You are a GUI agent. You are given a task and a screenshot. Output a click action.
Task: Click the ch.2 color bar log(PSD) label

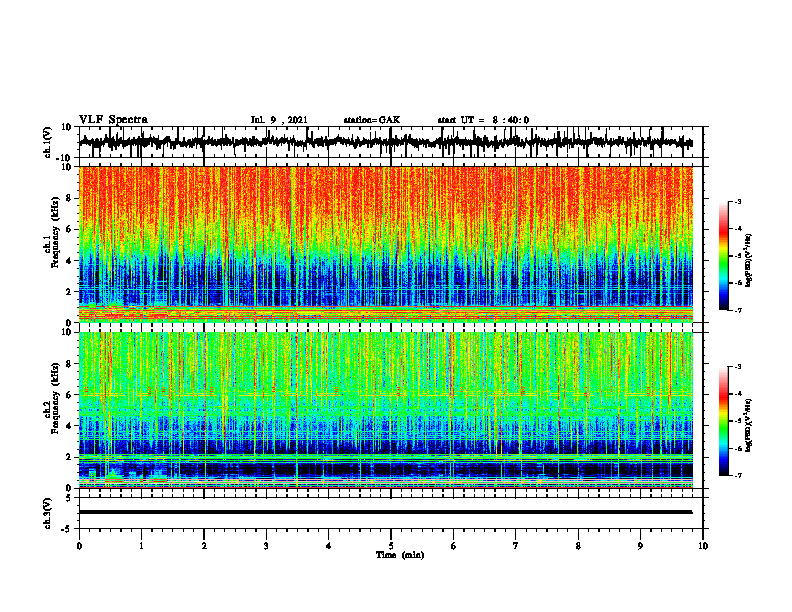(749, 425)
